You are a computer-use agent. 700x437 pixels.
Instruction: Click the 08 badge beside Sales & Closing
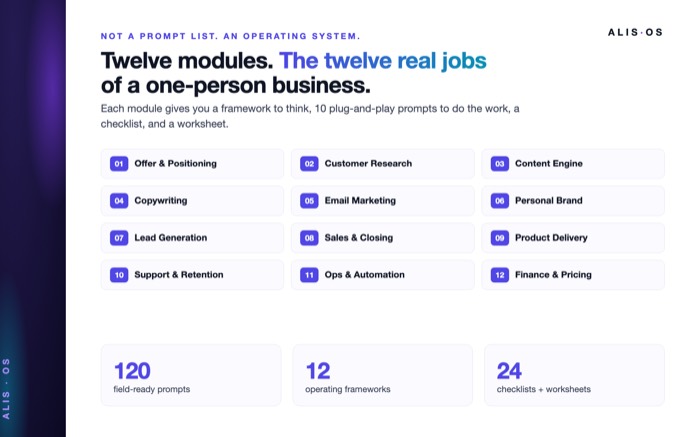(309, 238)
